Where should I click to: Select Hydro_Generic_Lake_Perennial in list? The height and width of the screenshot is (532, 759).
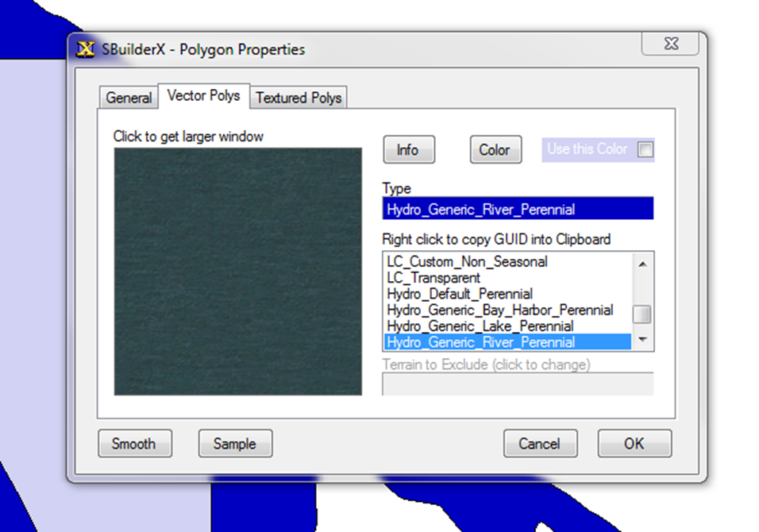[x=480, y=326]
